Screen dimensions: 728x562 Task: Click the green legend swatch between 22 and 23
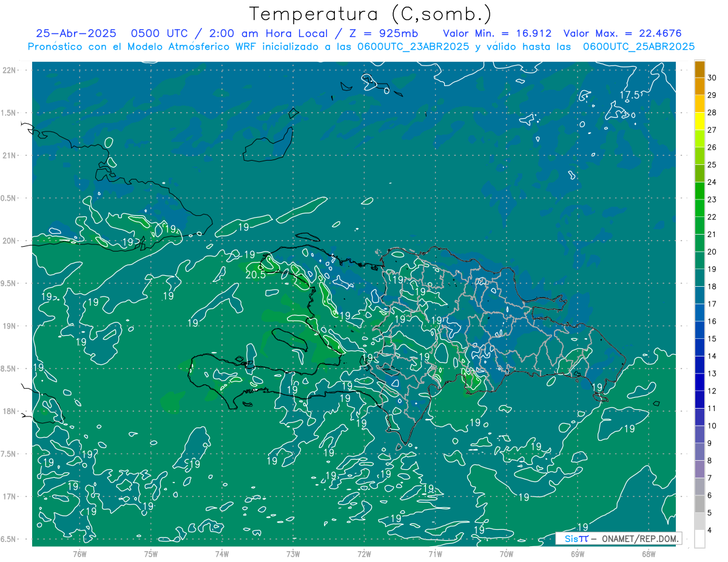pos(699,209)
